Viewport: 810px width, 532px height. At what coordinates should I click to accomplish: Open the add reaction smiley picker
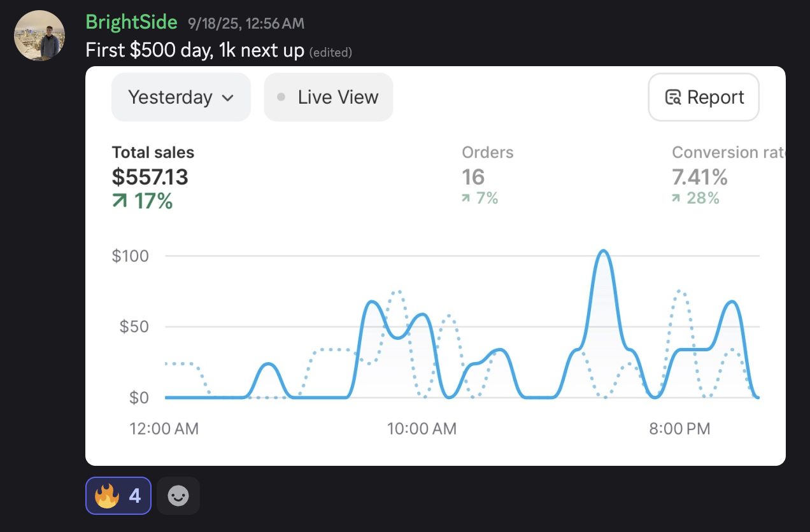(x=178, y=496)
